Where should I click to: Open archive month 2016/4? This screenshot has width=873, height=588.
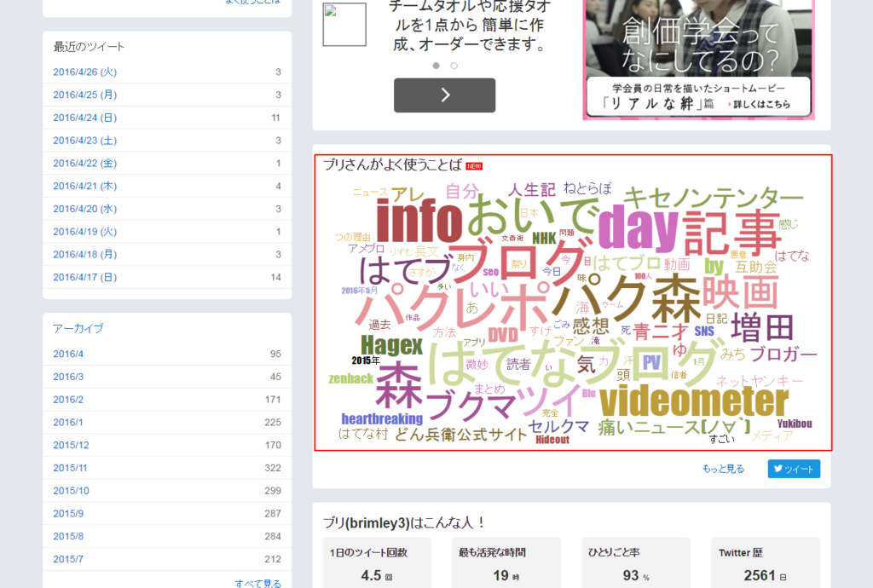tap(68, 354)
